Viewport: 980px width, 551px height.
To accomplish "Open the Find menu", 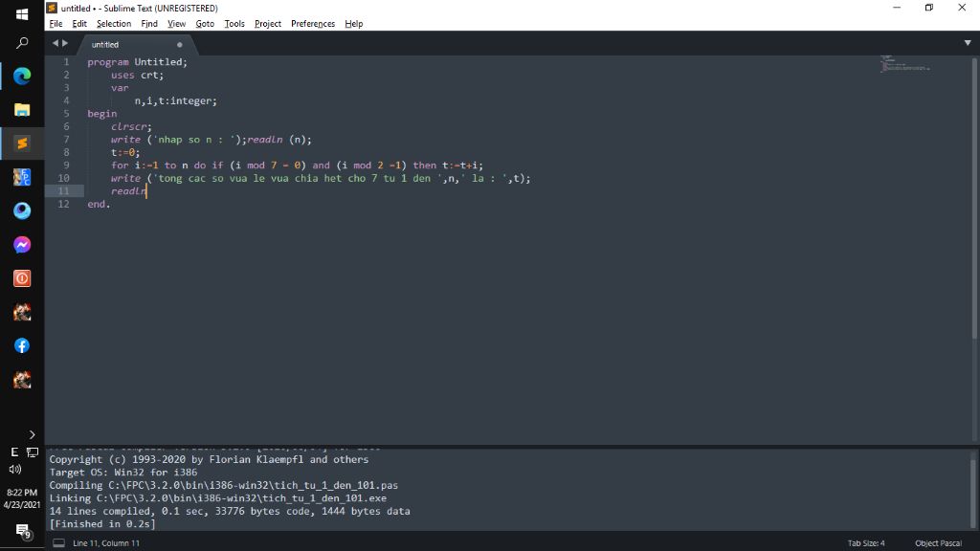I will tap(149, 24).
